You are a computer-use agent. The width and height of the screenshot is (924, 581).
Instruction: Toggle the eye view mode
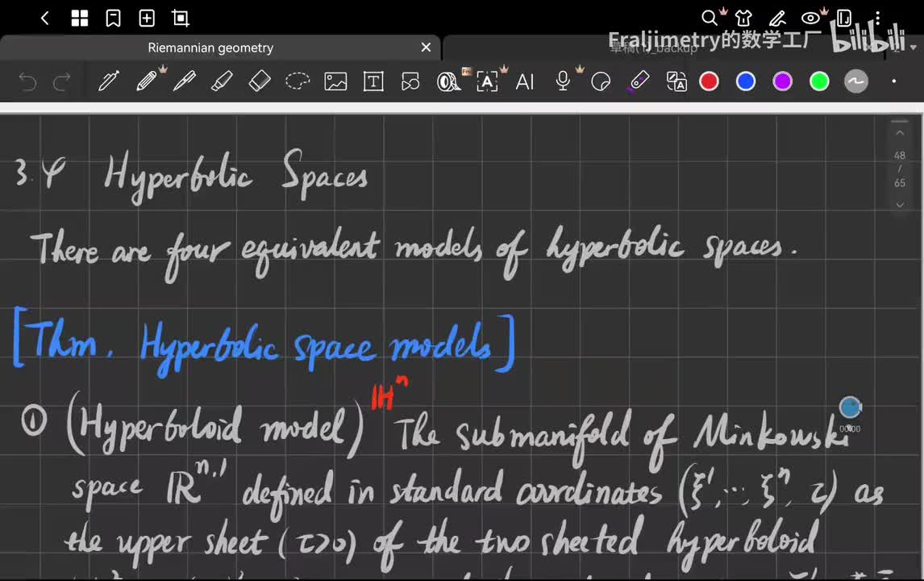811,19
